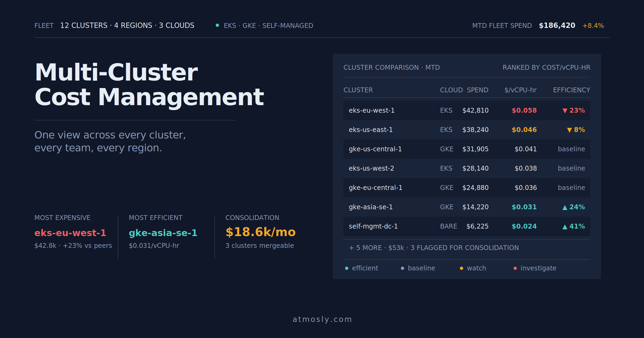Click the $0.036 cost value
644x338 pixels.
coord(526,188)
